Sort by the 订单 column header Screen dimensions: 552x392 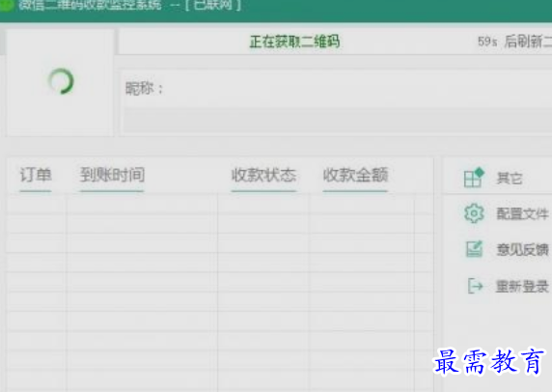tap(36, 175)
